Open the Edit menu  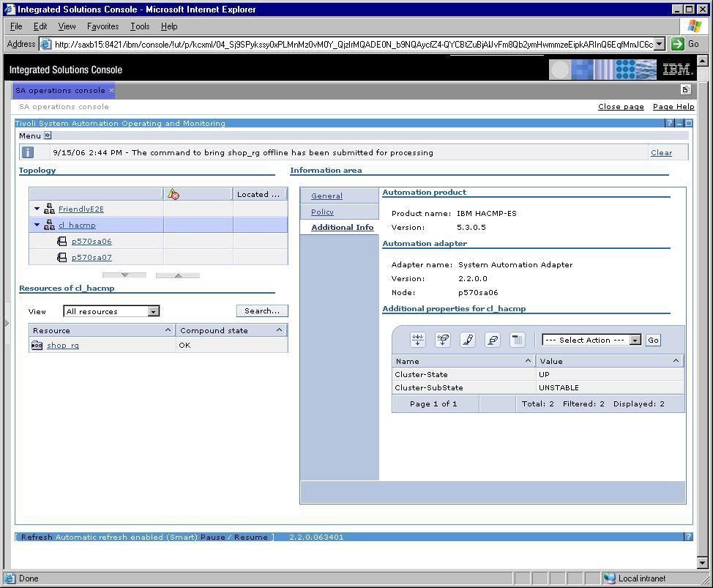pos(40,26)
